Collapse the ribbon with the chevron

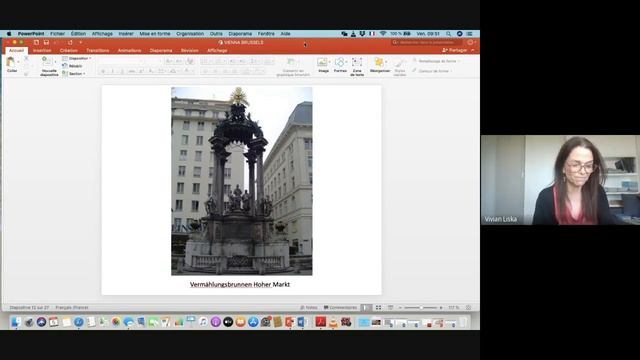pyautogui.click(x=473, y=50)
